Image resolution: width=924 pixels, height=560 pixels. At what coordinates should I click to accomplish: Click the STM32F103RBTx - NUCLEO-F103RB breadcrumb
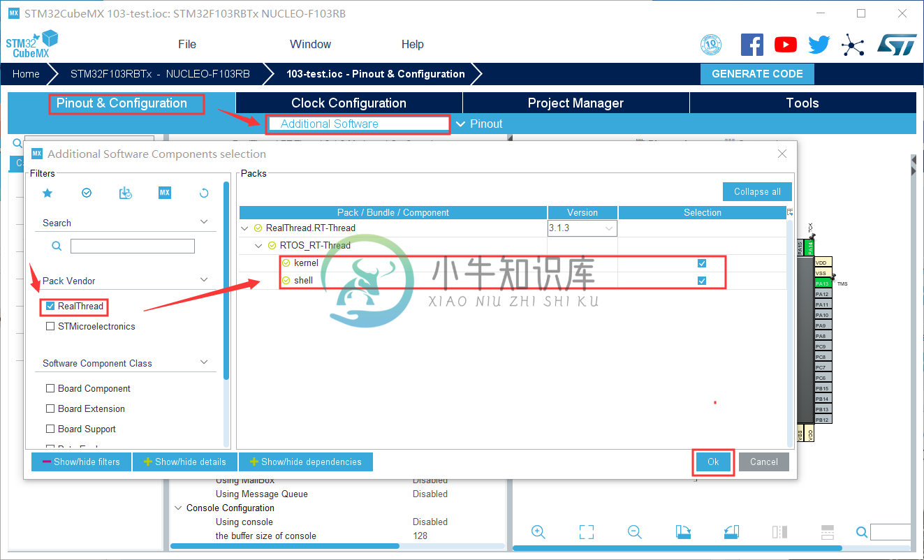(160, 73)
